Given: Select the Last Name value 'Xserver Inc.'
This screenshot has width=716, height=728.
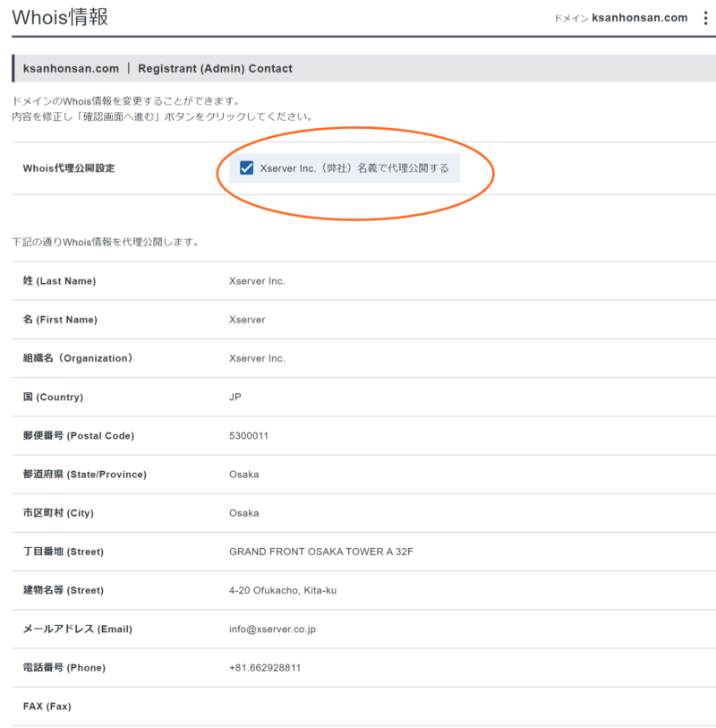Looking at the screenshot, I should (x=257, y=281).
